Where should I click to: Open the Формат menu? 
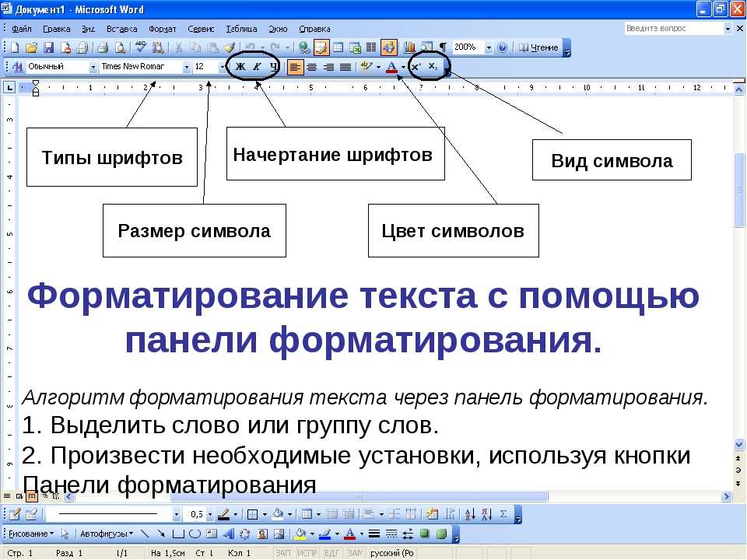point(163,29)
